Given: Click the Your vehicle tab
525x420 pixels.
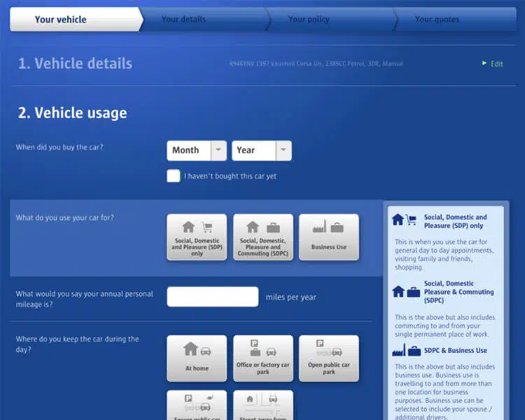Looking at the screenshot, I should pos(61,20).
